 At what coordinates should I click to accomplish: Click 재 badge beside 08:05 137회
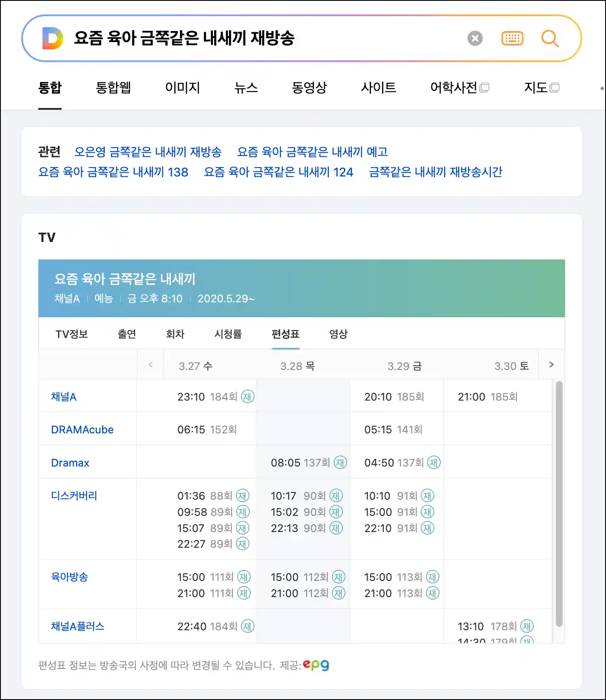pos(340,463)
